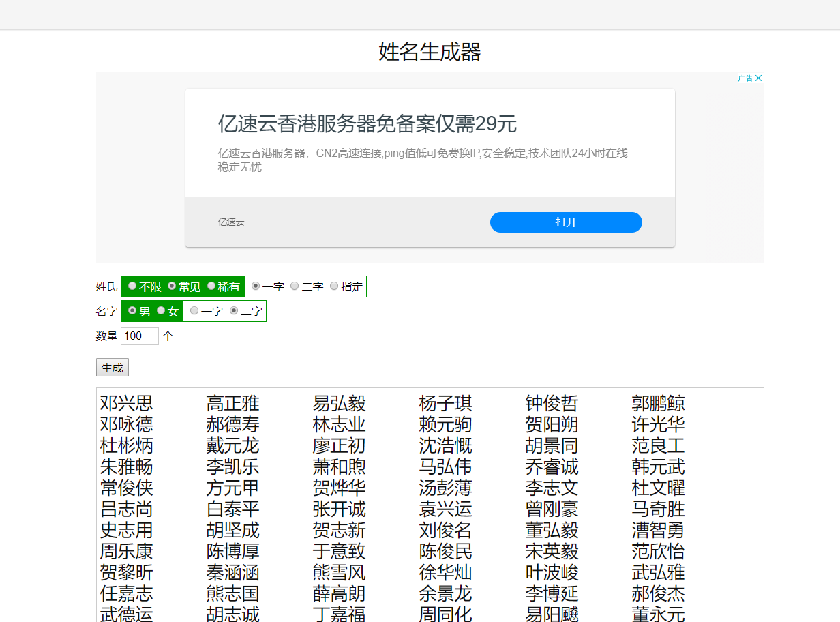Click inside the 数量 quantity input field
Image resolution: width=840 pixels, height=622 pixels.
139,336
